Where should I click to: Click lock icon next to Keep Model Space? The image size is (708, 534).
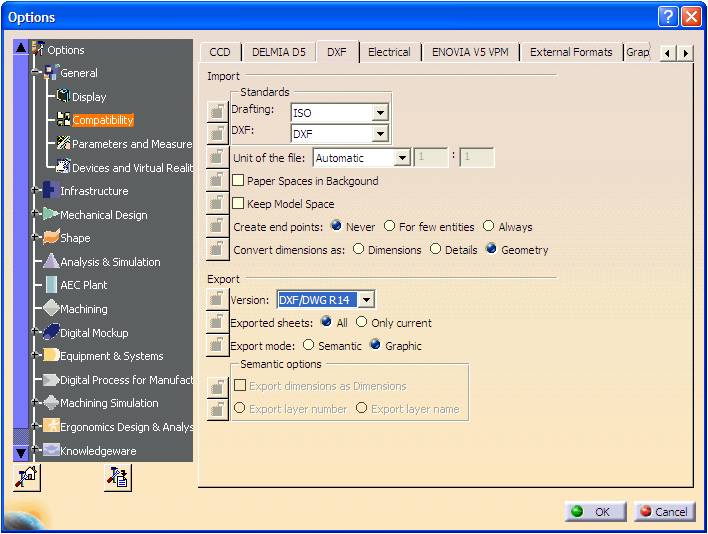217,203
